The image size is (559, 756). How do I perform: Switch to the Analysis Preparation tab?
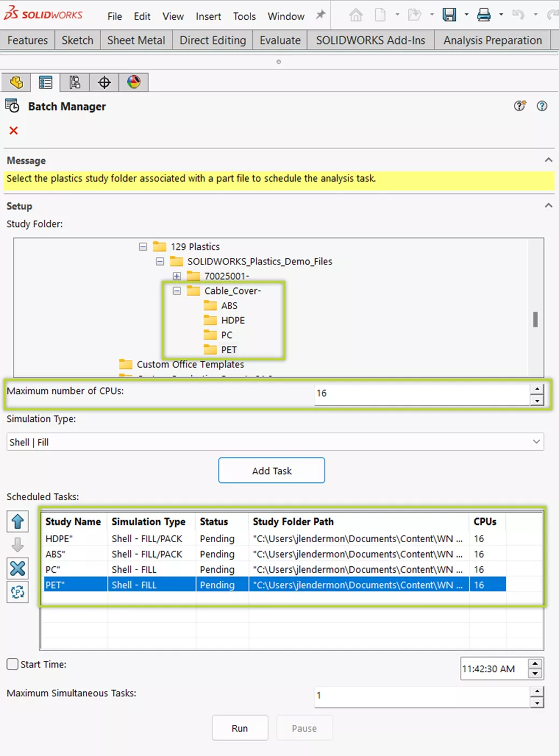(492, 40)
